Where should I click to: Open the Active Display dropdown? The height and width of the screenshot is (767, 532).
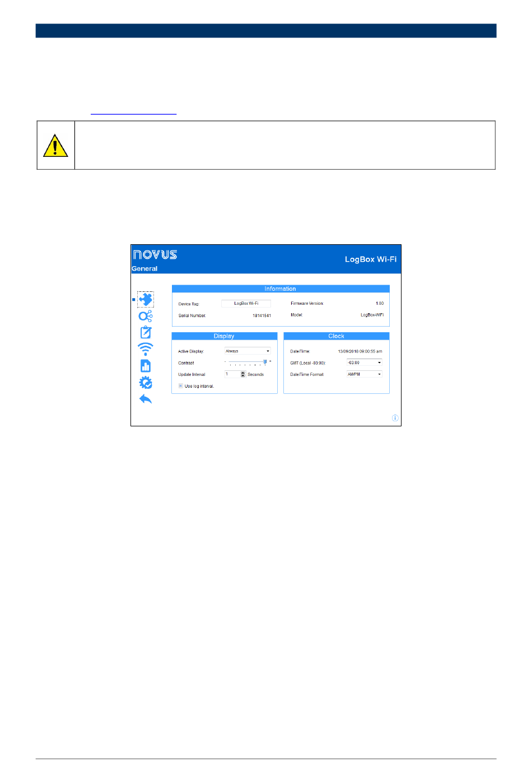click(x=248, y=351)
